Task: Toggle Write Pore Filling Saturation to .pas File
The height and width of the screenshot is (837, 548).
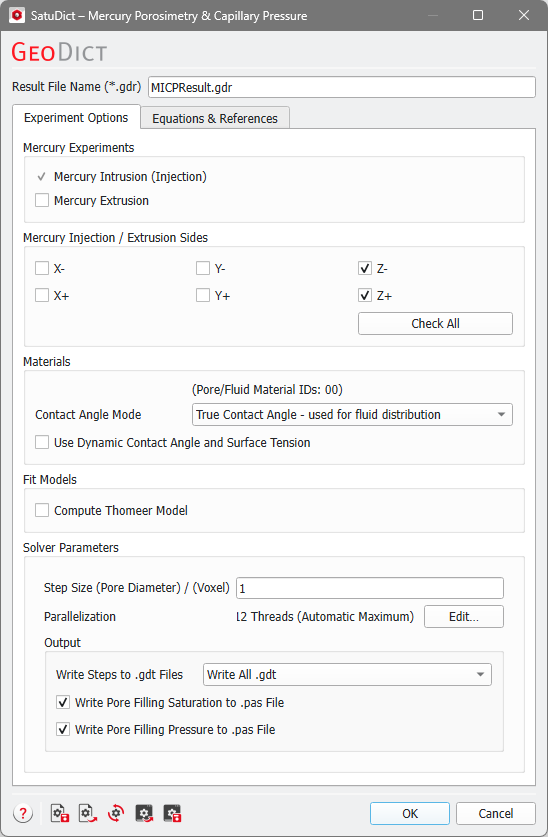Action: (x=63, y=702)
